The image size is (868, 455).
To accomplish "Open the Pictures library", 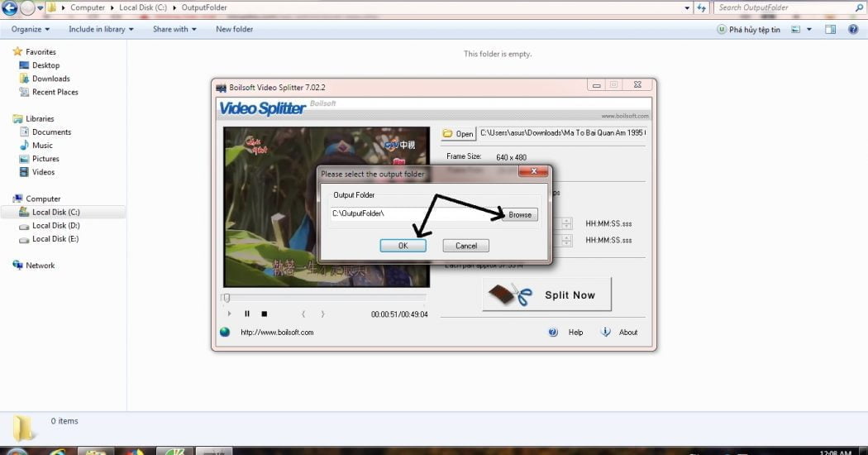I will [45, 159].
